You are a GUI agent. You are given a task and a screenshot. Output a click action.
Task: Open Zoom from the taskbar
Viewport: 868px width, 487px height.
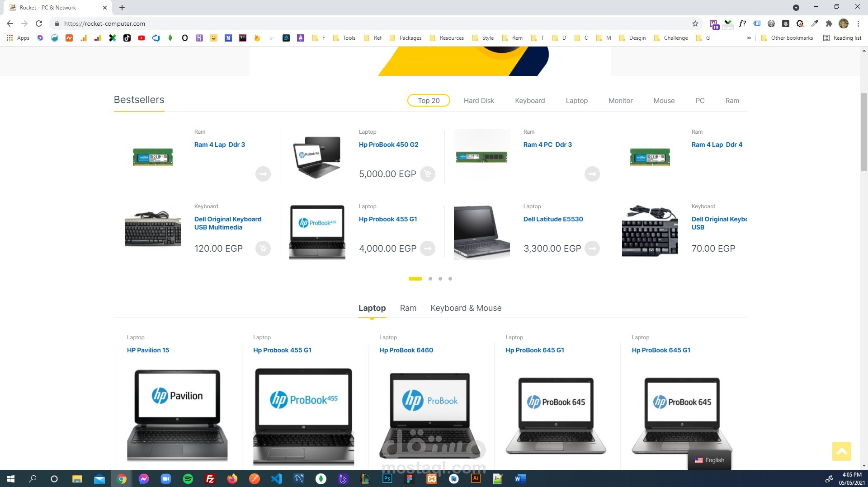click(x=166, y=479)
